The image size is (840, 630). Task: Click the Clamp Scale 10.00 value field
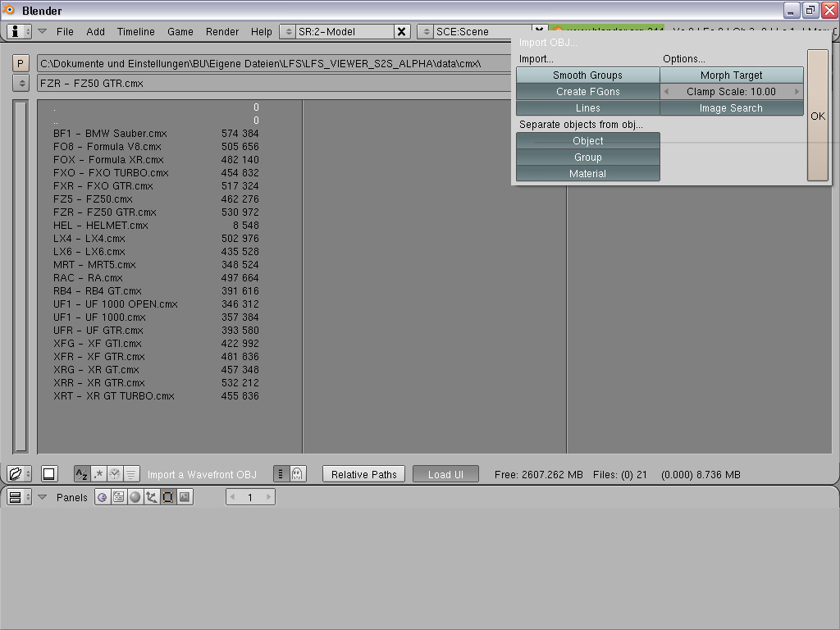[731, 92]
